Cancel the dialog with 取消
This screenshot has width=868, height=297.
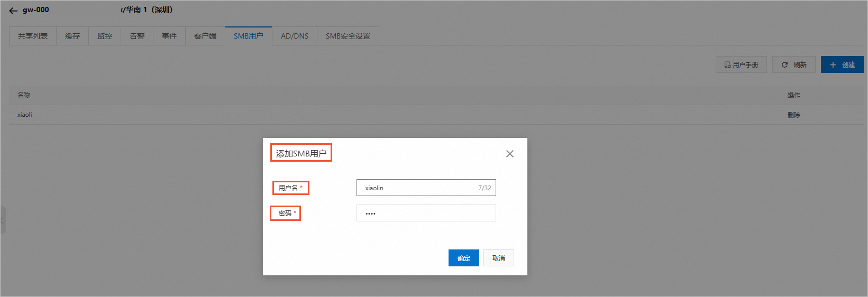[499, 258]
